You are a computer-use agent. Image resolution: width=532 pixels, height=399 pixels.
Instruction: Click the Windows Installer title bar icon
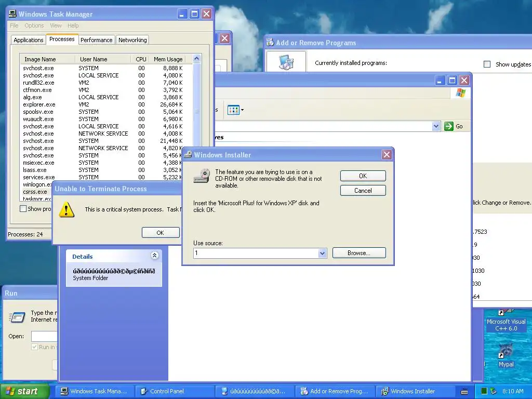[x=188, y=155]
